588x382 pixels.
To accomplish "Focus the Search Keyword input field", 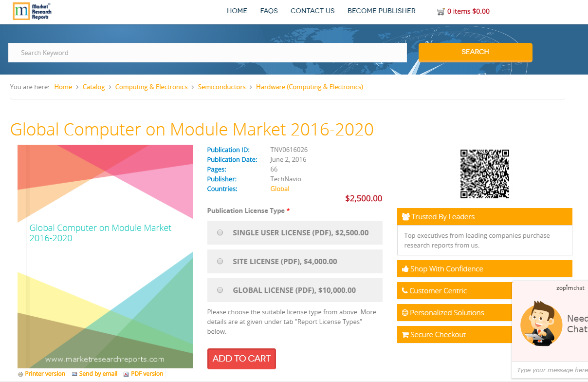I will 207,53.
